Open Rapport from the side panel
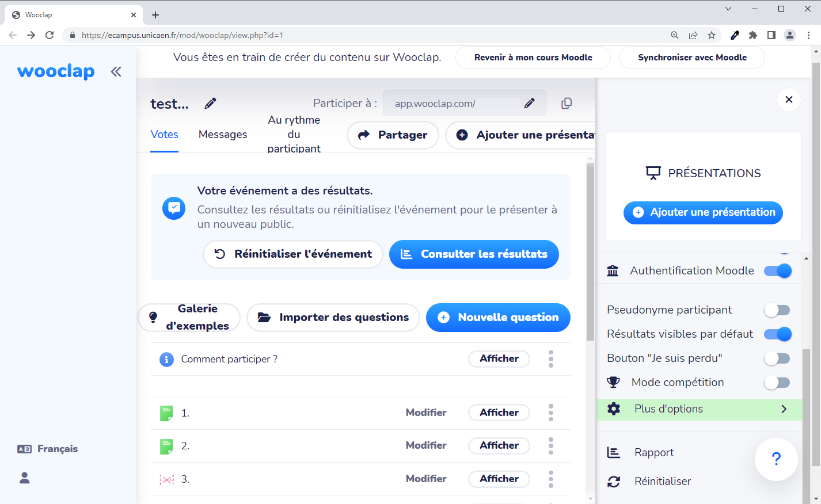 (654, 453)
